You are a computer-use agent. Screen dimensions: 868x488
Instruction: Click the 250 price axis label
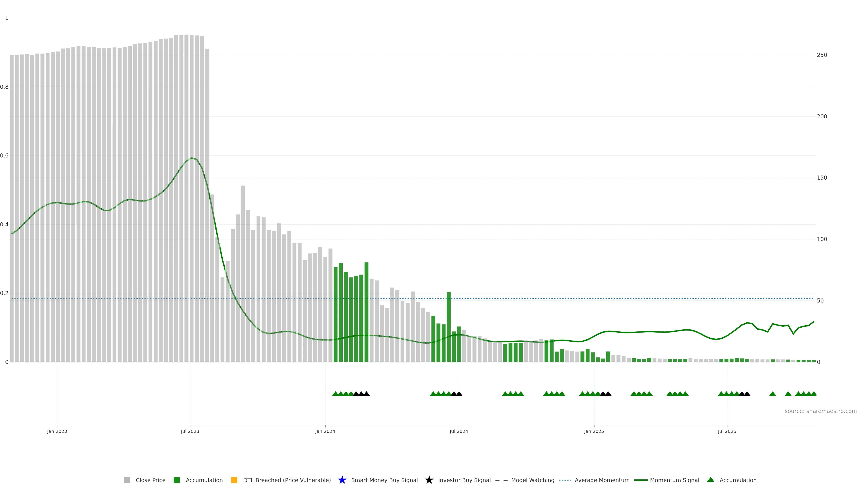coord(821,55)
